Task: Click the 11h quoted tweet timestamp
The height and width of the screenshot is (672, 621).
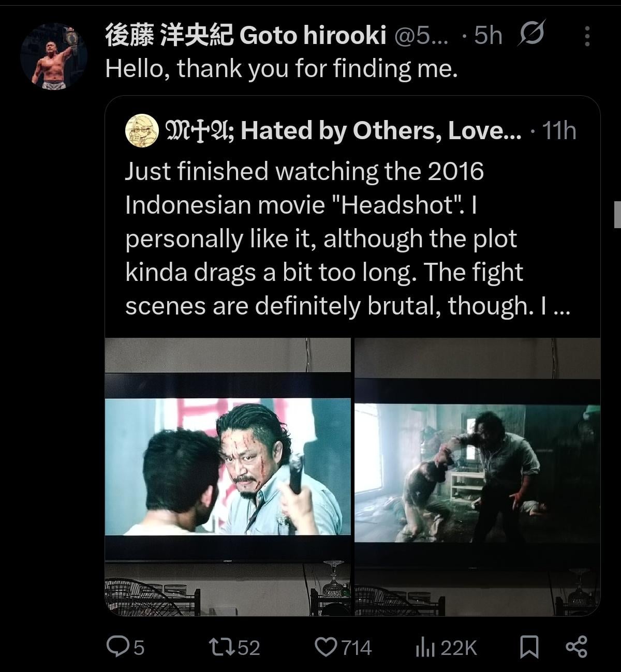Action: [x=559, y=131]
